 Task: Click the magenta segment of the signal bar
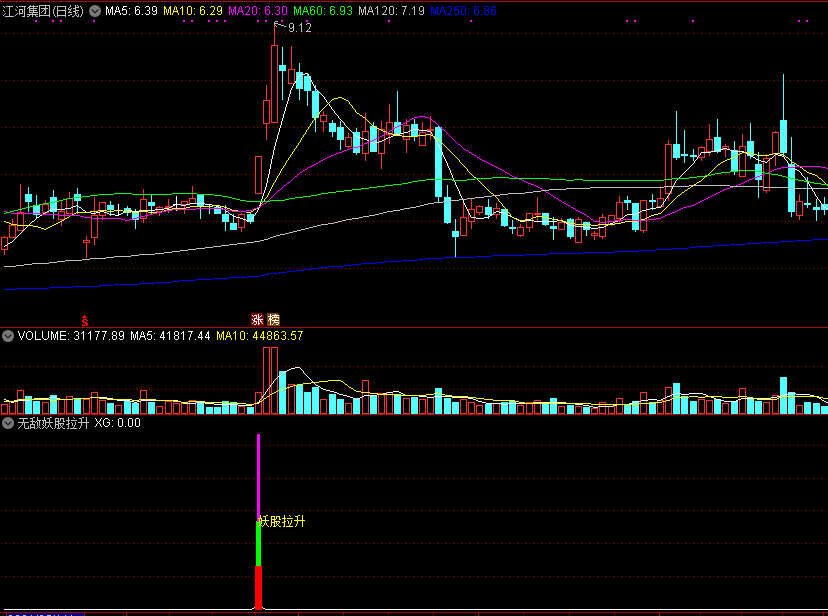[258, 478]
